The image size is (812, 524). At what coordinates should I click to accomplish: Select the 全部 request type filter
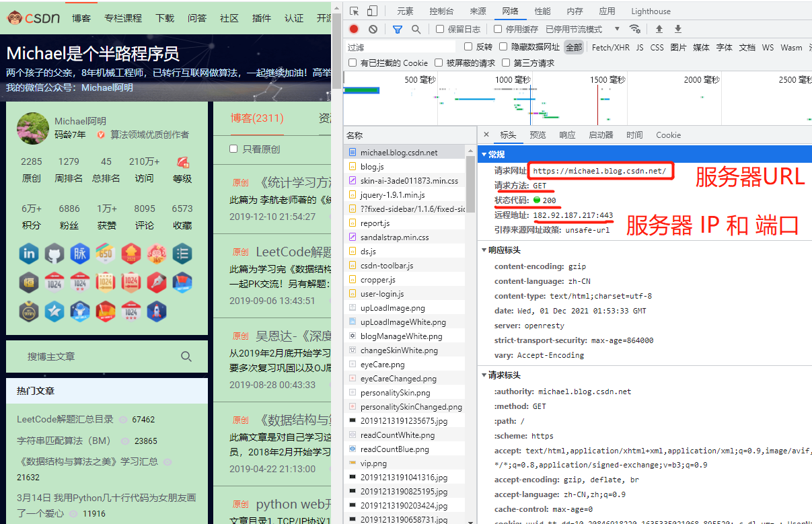574,47
